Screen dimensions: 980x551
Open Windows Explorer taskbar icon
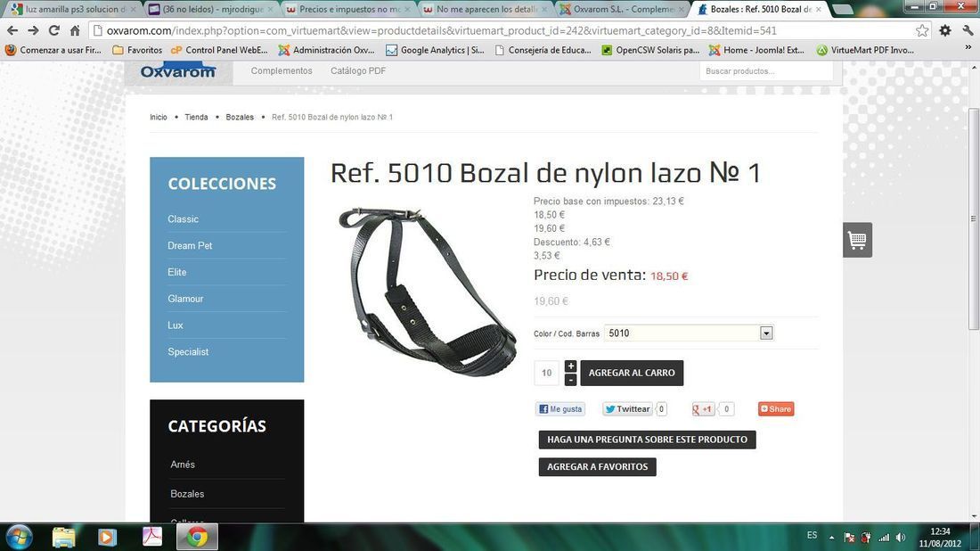64,538
